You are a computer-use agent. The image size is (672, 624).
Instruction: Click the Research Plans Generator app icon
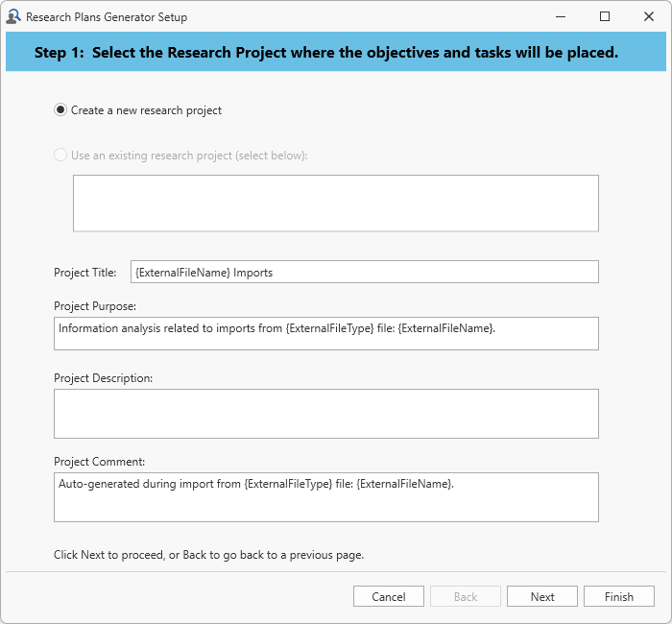[13, 16]
